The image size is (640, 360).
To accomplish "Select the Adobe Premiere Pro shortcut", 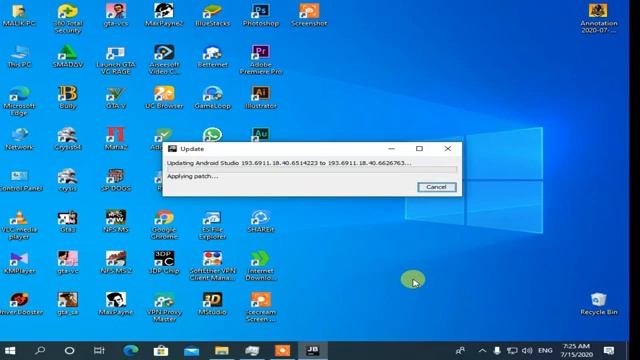I will (x=260, y=60).
